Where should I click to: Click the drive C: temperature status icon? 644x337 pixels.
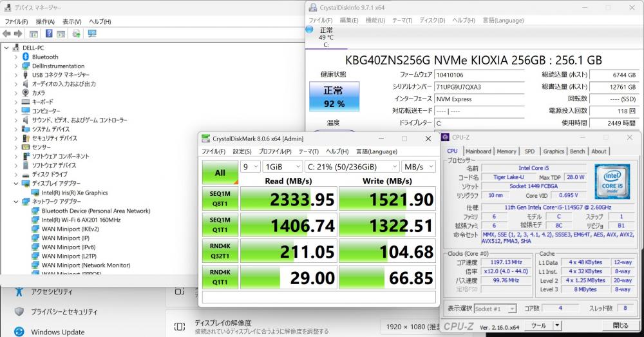click(x=309, y=30)
